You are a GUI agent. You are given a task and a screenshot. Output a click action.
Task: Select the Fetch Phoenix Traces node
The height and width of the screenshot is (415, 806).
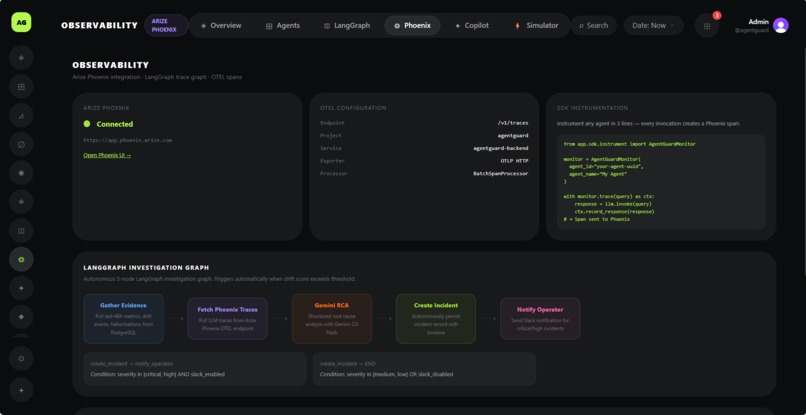point(227,319)
